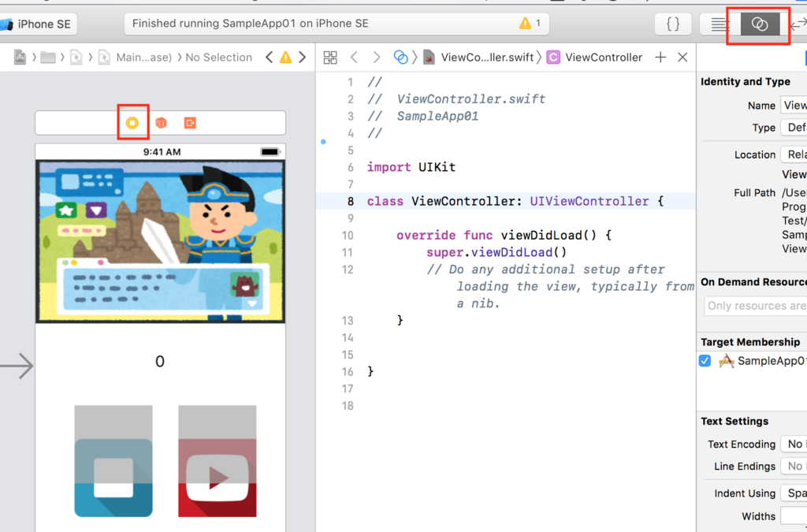Open the code snippet library braces button
The image size is (807, 532).
[673, 24]
